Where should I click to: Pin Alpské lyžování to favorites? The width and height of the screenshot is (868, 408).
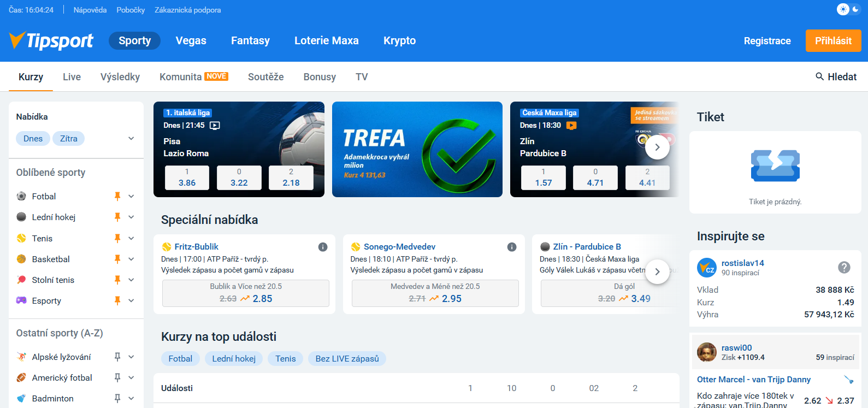(117, 357)
